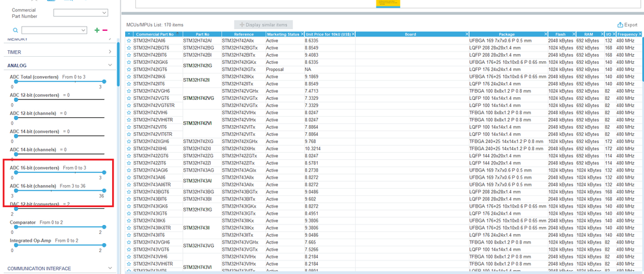This screenshot has width=644, height=274.
Task: Click the ADC 14-bit (channels) label
Action: 33,150
